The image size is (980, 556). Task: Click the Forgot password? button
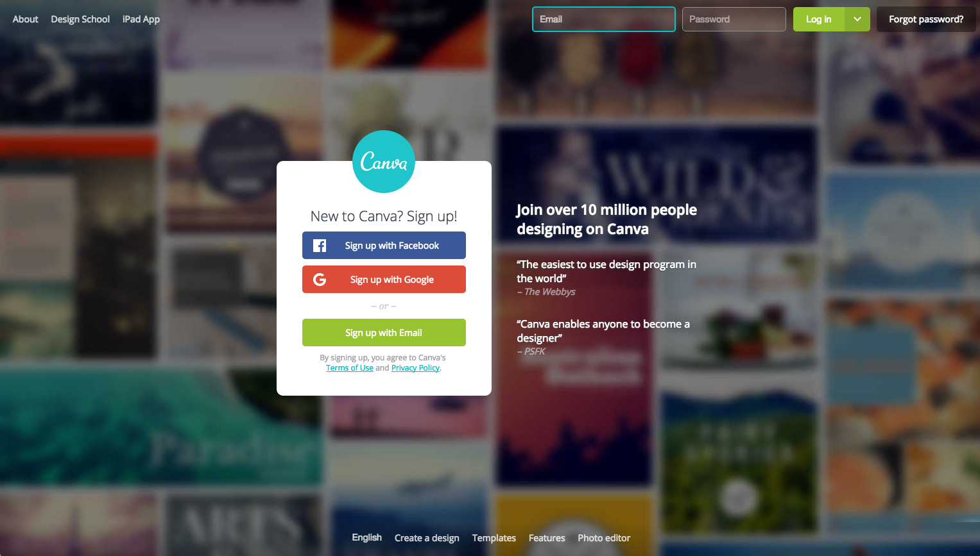pos(926,19)
